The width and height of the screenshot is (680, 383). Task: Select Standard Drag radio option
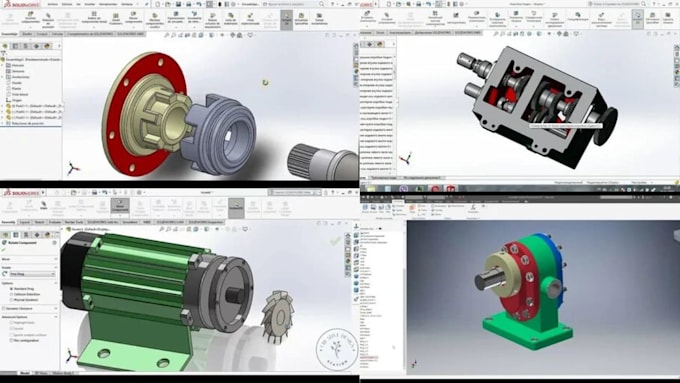click(x=12, y=288)
